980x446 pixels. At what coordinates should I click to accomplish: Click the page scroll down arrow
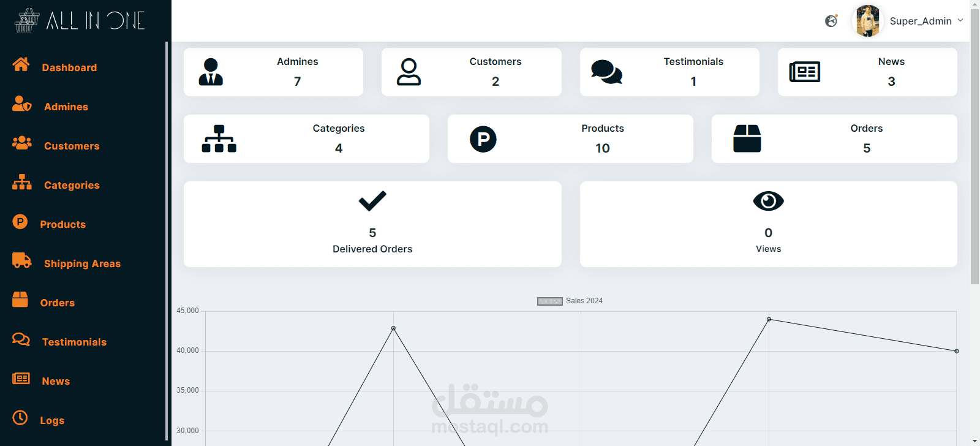[x=974, y=441]
